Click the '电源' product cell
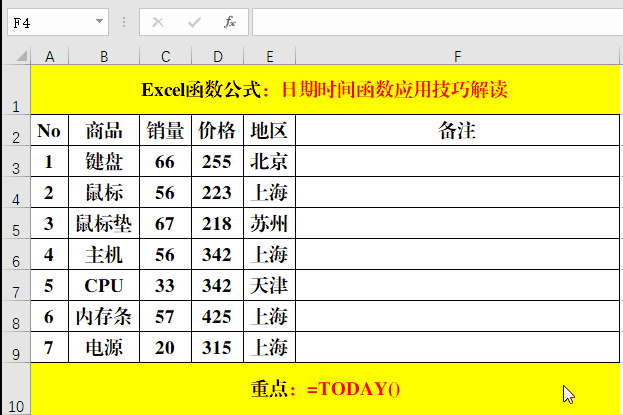This screenshot has height=415, width=623. 104,347
